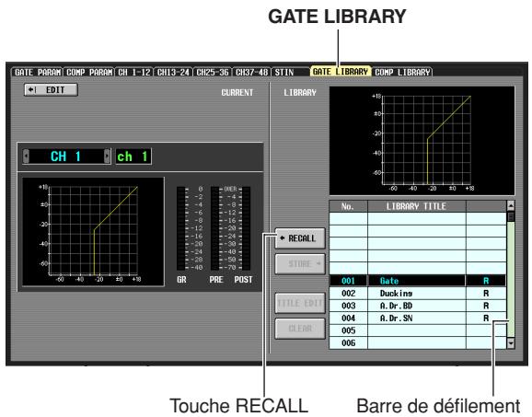Click the R flag on Ducking row

(486, 293)
